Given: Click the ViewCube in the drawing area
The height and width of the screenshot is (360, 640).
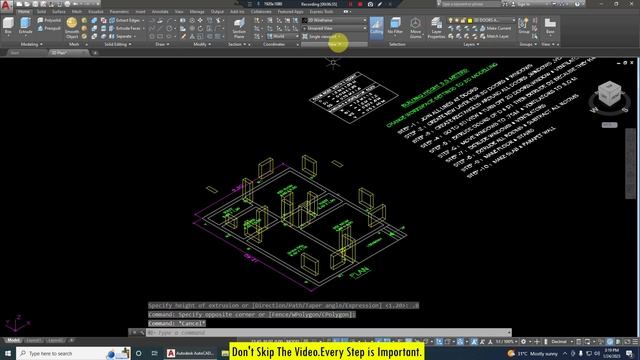Looking at the screenshot, I should (x=610, y=95).
